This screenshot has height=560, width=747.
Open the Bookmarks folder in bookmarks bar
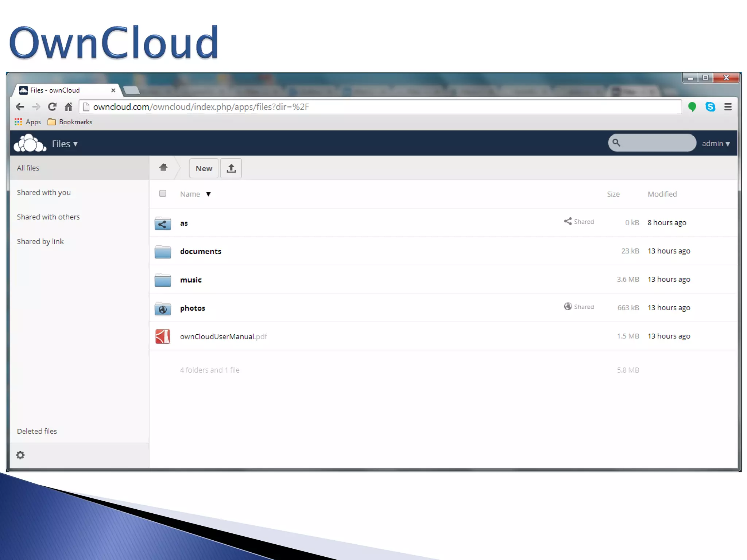[x=70, y=122]
